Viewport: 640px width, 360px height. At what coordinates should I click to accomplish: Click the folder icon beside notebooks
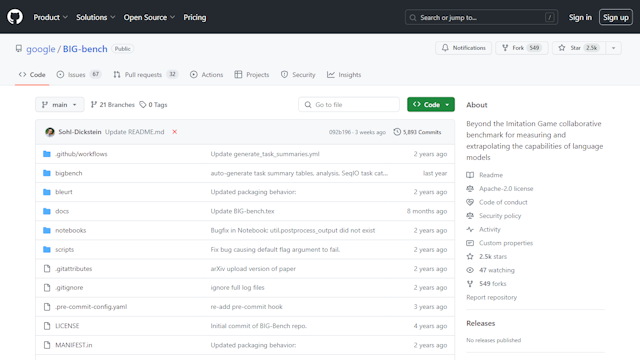click(47, 230)
